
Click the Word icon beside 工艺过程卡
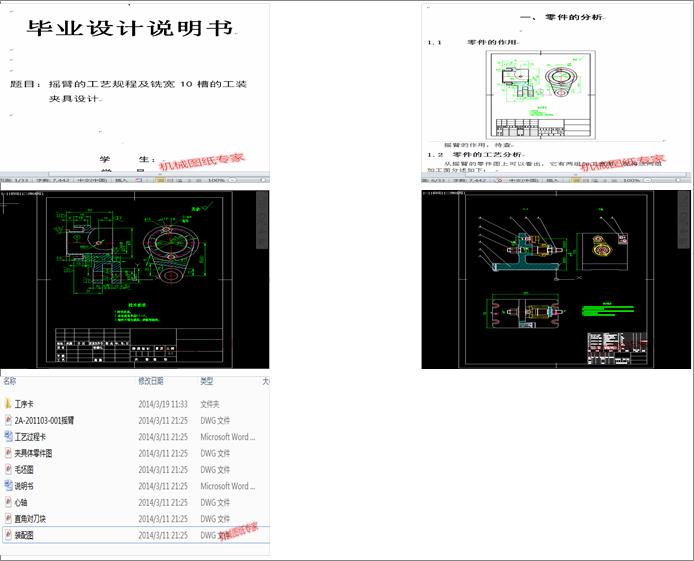point(8,436)
